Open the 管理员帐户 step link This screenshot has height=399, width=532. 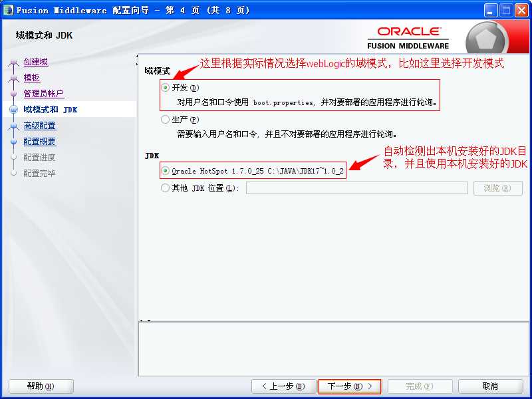[44, 94]
